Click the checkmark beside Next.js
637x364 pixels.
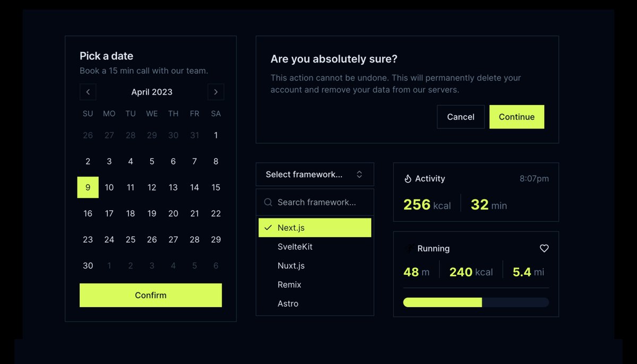268,228
